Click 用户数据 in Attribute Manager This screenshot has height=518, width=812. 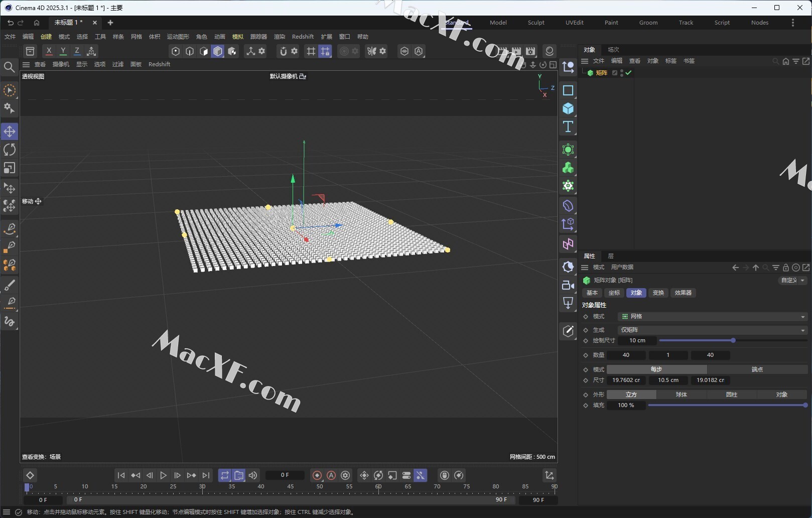622,268
